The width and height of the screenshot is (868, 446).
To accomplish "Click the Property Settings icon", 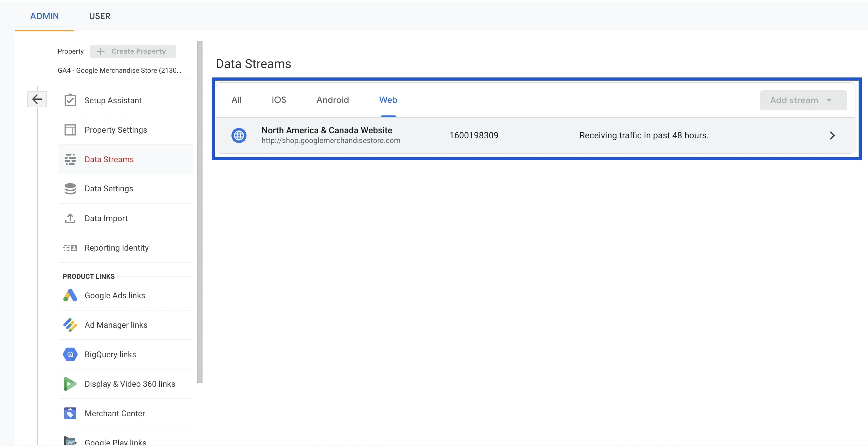I will point(69,129).
